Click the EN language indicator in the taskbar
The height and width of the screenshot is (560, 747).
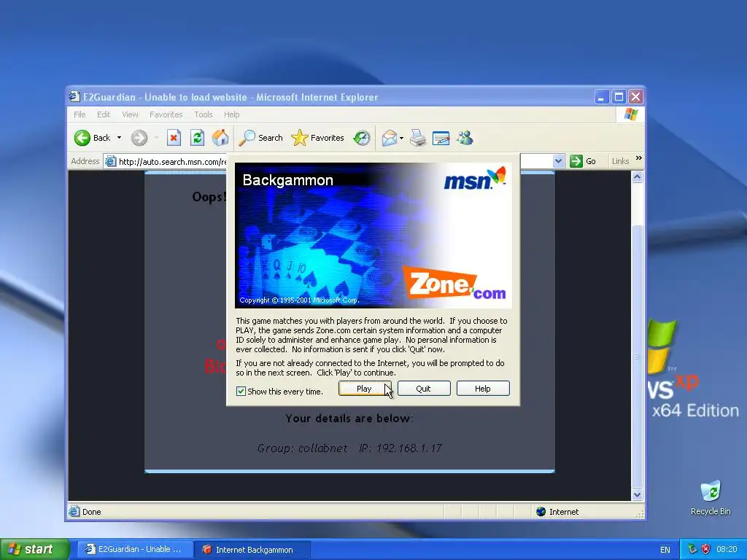(x=665, y=550)
